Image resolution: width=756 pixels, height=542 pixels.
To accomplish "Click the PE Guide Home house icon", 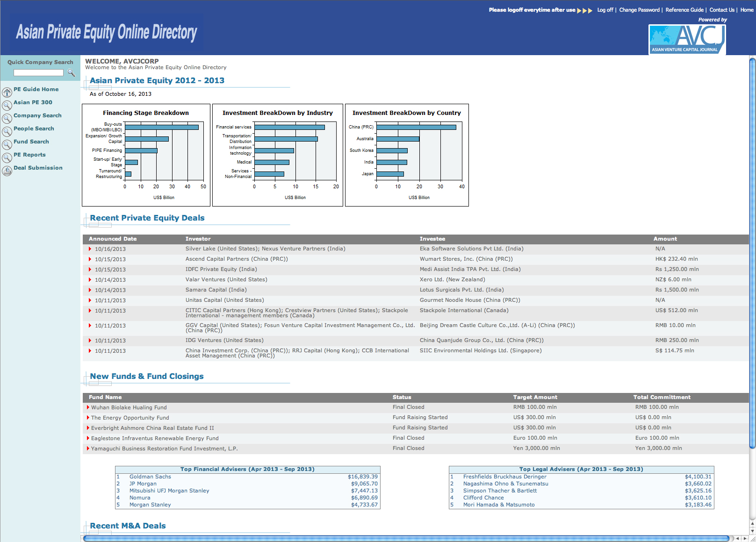I will pyautogui.click(x=7, y=92).
